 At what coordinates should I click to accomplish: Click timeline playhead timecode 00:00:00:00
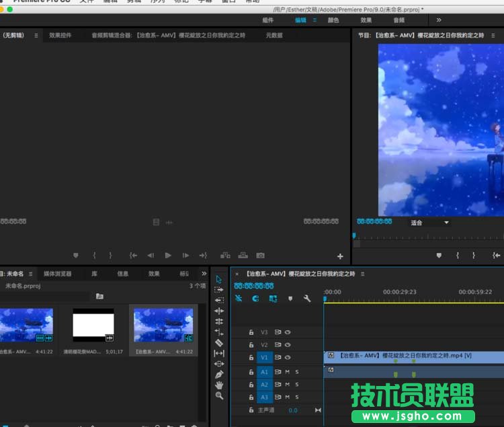tap(254, 286)
